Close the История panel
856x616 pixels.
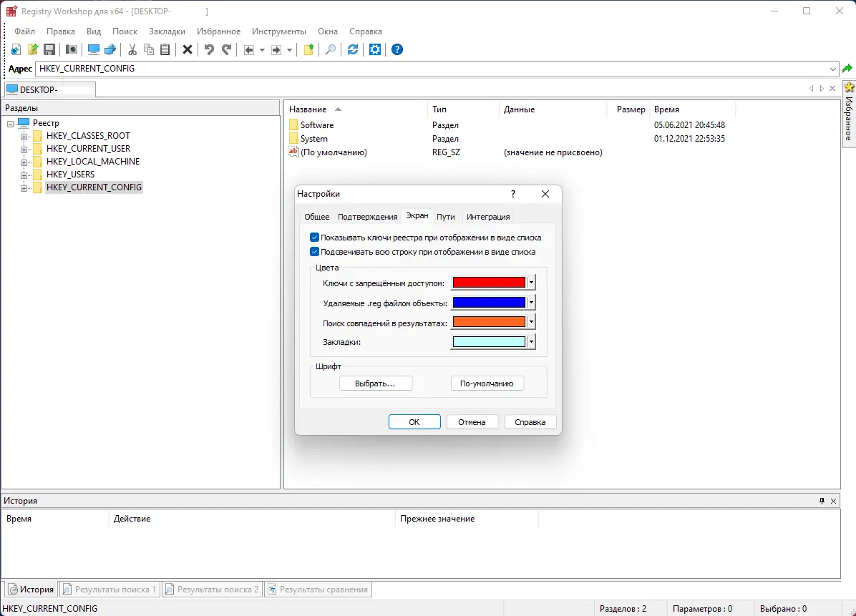pos(833,501)
